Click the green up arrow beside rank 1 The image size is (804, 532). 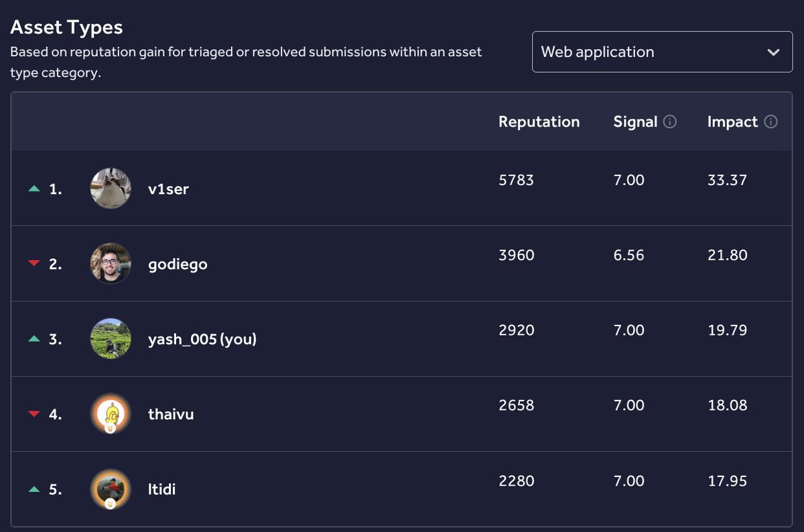[34, 189]
